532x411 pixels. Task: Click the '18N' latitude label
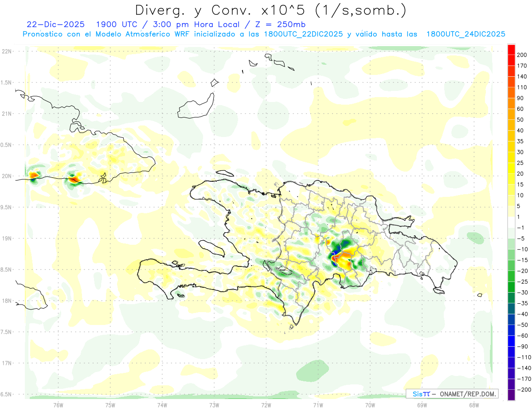click(x=6, y=301)
